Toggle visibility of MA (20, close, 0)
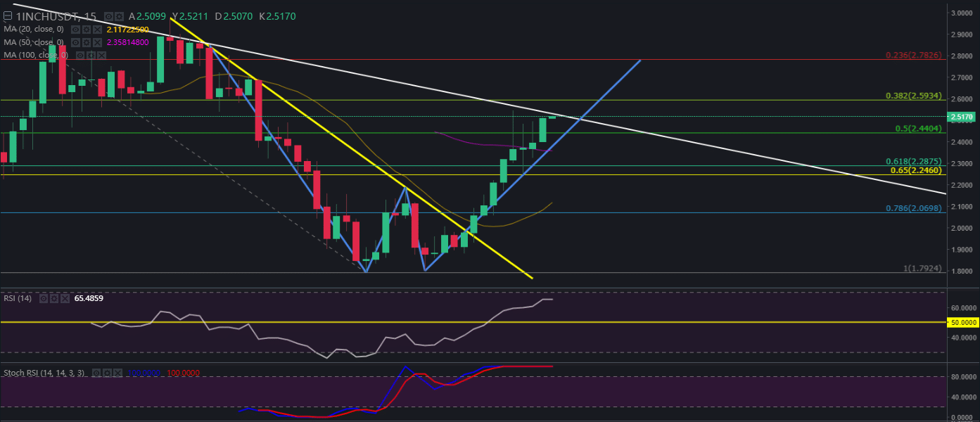Viewport: 980px width, 422px height. pos(77,30)
